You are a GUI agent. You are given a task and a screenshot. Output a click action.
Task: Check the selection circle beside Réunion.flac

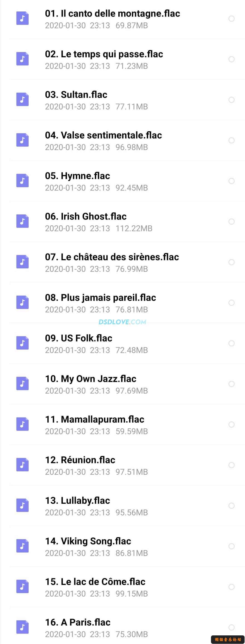[x=231, y=465]
